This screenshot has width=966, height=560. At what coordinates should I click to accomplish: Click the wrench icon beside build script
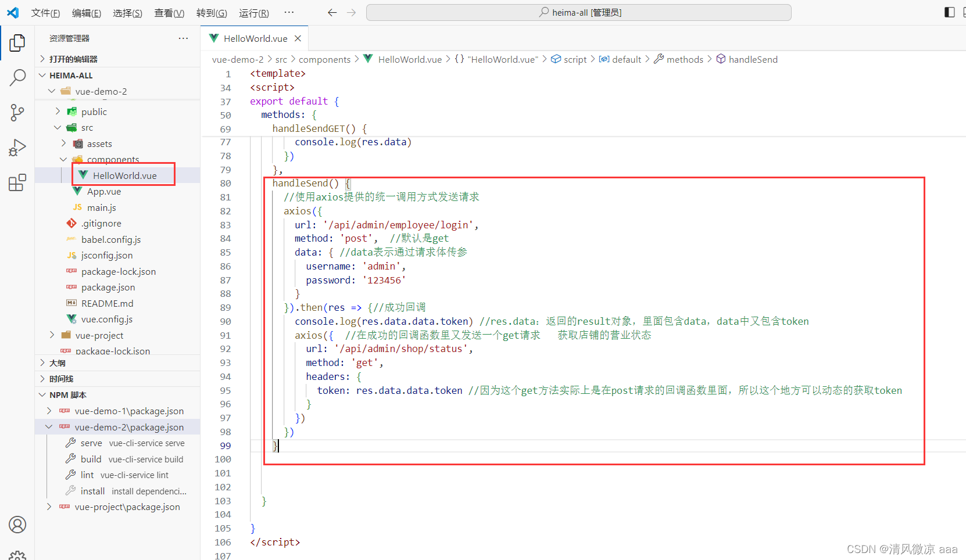coord(71,459)
